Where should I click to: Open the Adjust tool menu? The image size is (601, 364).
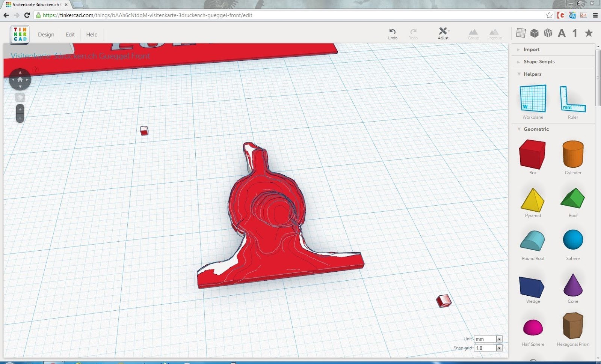click(x=443, y=33)
